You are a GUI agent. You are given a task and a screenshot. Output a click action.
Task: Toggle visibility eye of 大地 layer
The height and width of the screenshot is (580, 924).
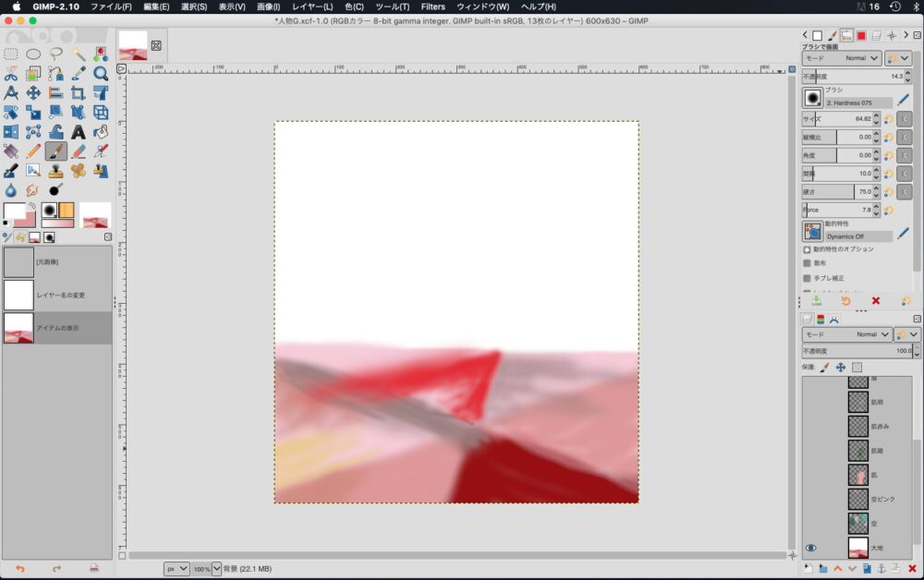pos(810,548)
